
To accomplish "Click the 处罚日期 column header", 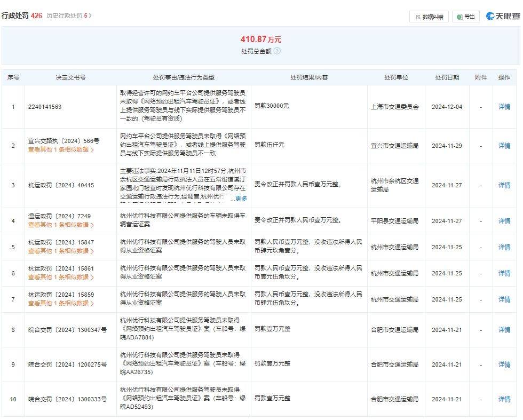I will 447,77.
